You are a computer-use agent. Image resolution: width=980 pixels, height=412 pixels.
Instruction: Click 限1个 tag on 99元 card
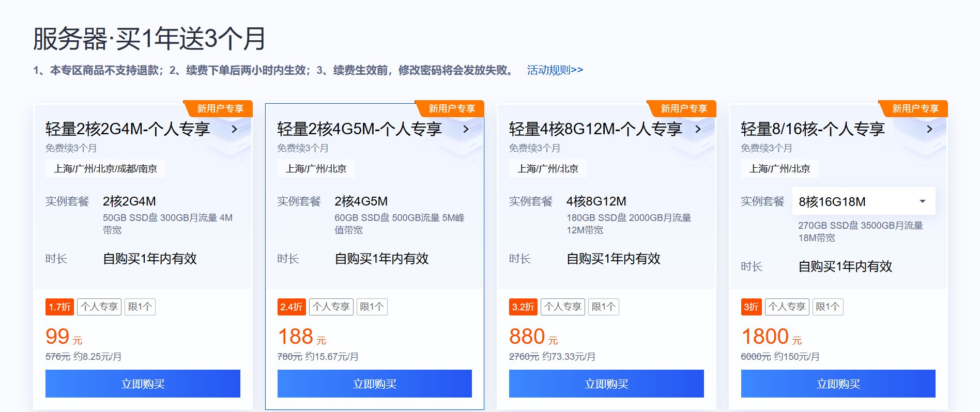[x=140, y=307]
